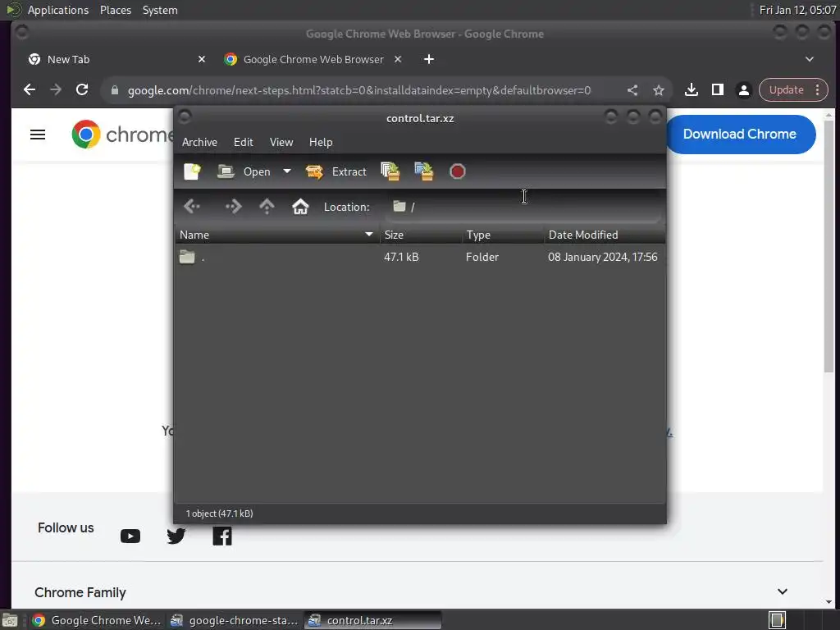This screenshot has width=840, height=630.
Task: Click the show desktop icon in taskbar
Action: pyautogui.click(x=10, y=620)
